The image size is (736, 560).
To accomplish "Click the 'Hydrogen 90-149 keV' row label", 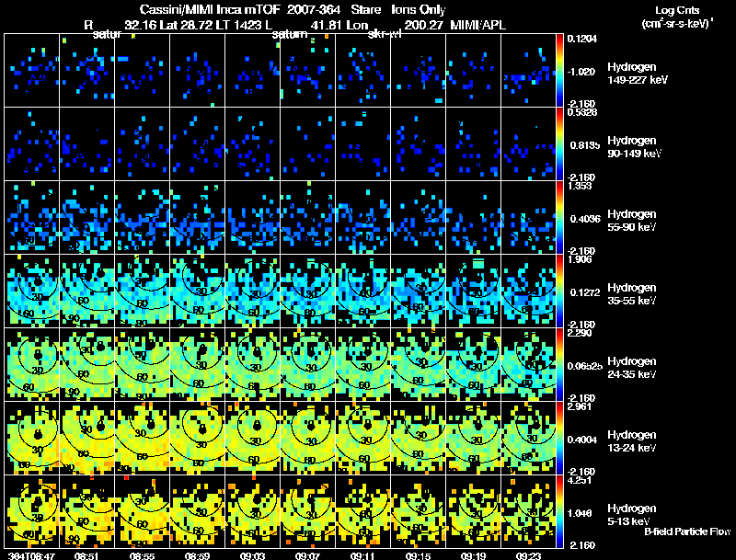I will 635,147.
